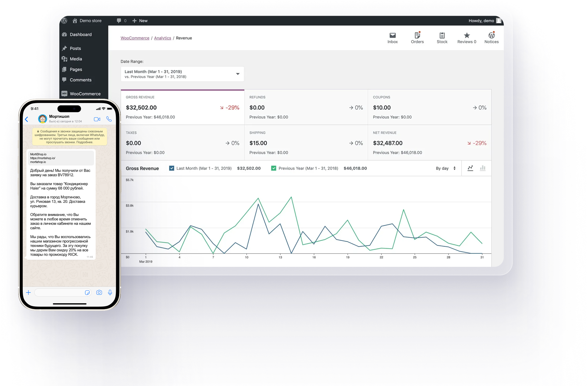Image resolution: width=588 pixels, height=386 pixels.
Task: Open the Notices WordPress icon
Action: 492,35
